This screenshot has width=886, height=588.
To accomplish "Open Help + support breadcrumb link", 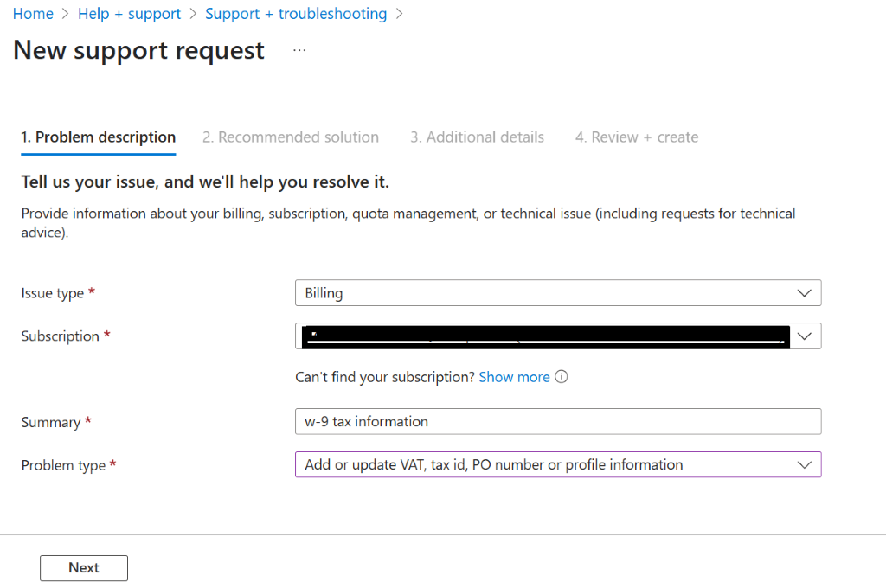I will pyautogui.click(x=130, y=14).
